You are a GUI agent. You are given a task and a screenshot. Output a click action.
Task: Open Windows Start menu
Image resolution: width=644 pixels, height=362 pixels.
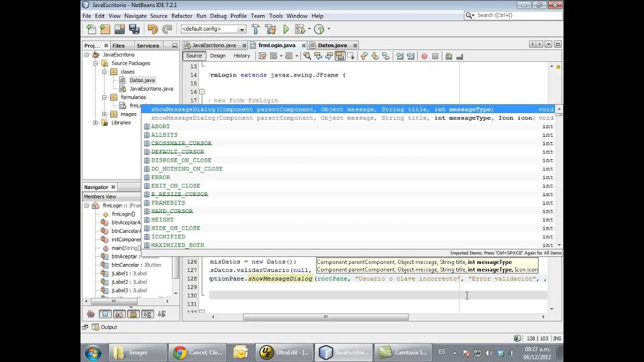(x=93, y=352)
